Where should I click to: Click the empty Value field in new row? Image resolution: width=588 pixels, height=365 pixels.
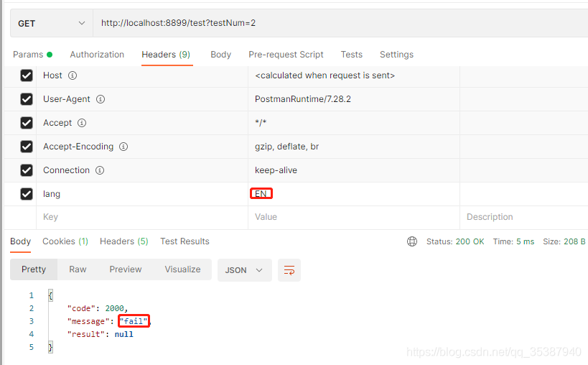(x=354, y=217)
